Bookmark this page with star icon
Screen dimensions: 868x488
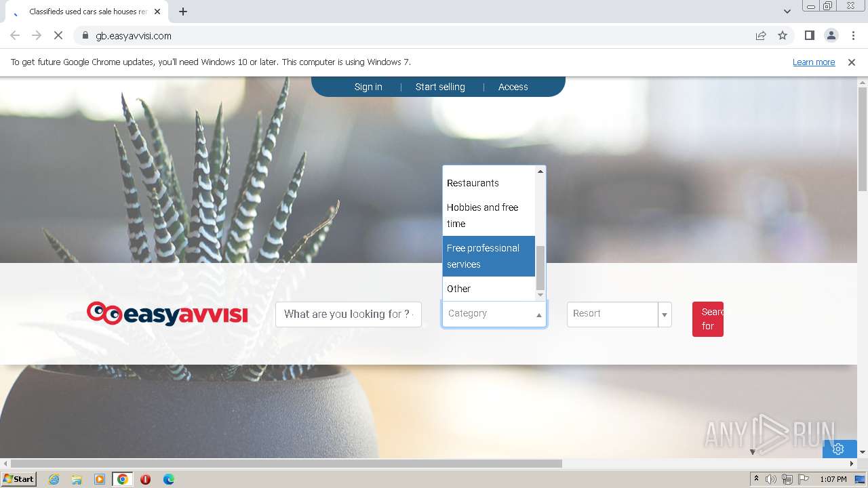tap(783, 36)
